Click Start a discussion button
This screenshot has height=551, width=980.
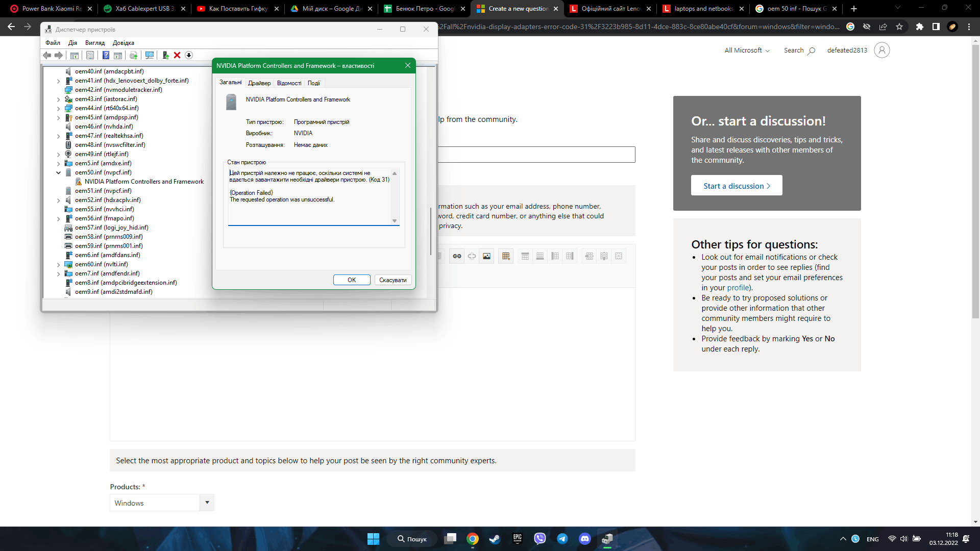(x=736, y=186)
